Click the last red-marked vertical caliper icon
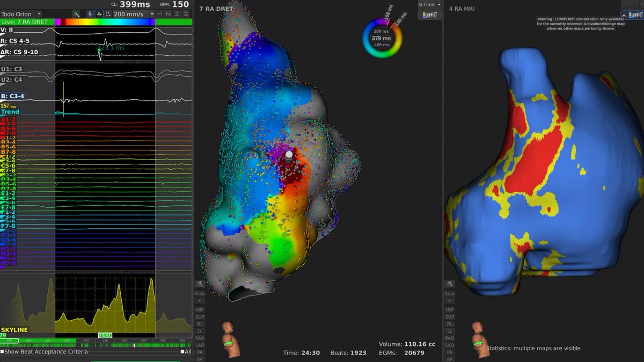 [x=186, y=14]
